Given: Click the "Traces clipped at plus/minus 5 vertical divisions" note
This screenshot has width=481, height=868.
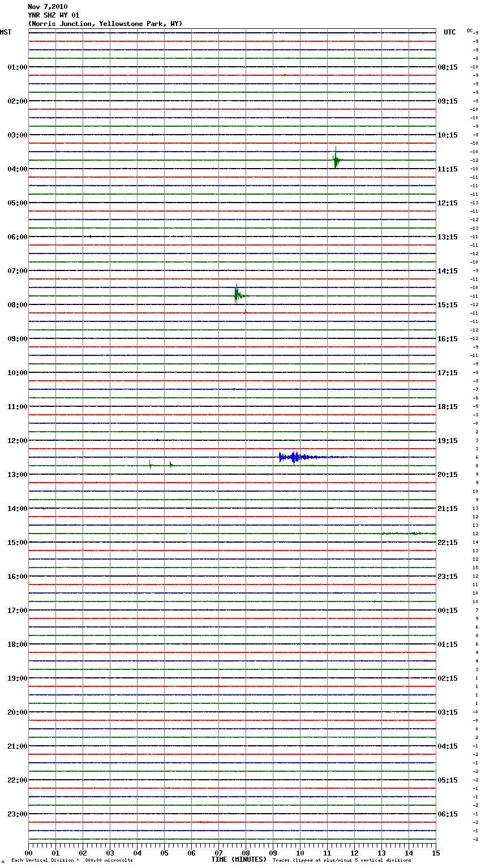Looking at the screenshot, I should tap(342, 860).
